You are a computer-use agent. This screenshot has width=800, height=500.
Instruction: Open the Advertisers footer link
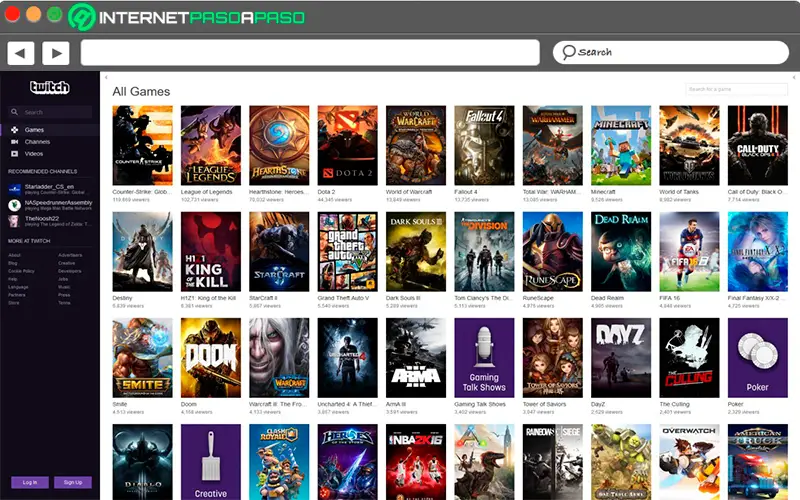(x=70, y=255)
